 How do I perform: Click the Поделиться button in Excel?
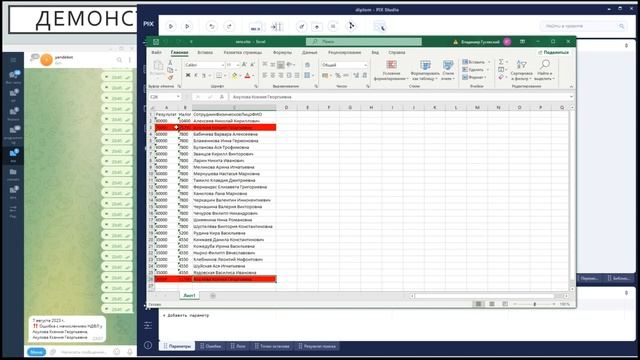pyautogui.click(x=553, y=53)
